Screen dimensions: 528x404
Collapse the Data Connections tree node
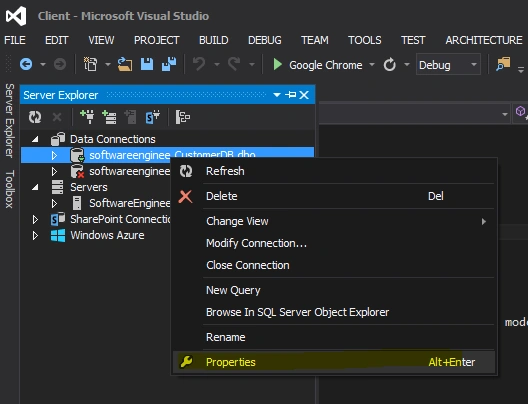point(35,139)
